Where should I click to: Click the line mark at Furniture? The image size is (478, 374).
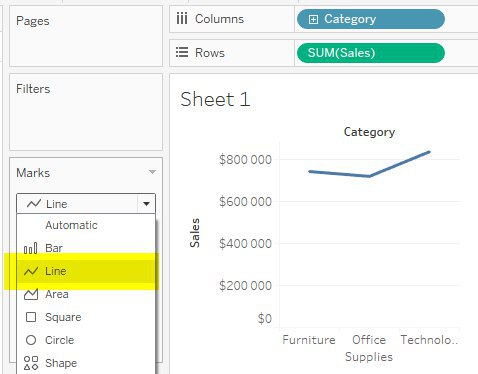tap(310, 172)
